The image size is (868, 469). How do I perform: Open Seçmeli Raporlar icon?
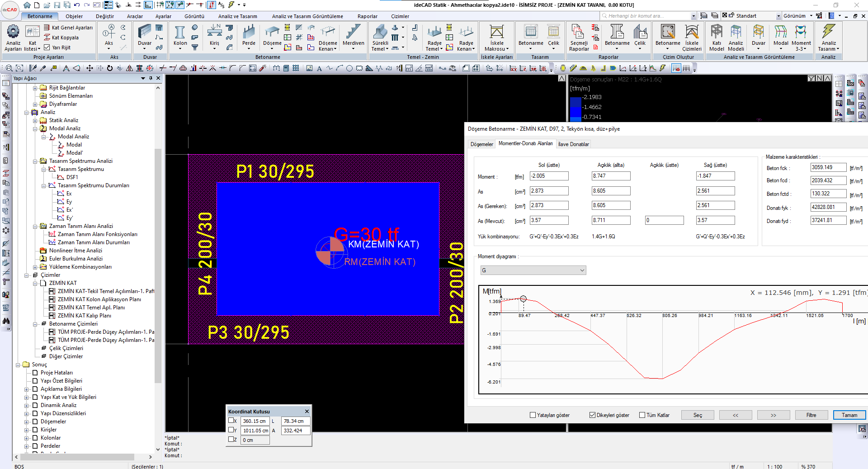(x=579, y=38)
